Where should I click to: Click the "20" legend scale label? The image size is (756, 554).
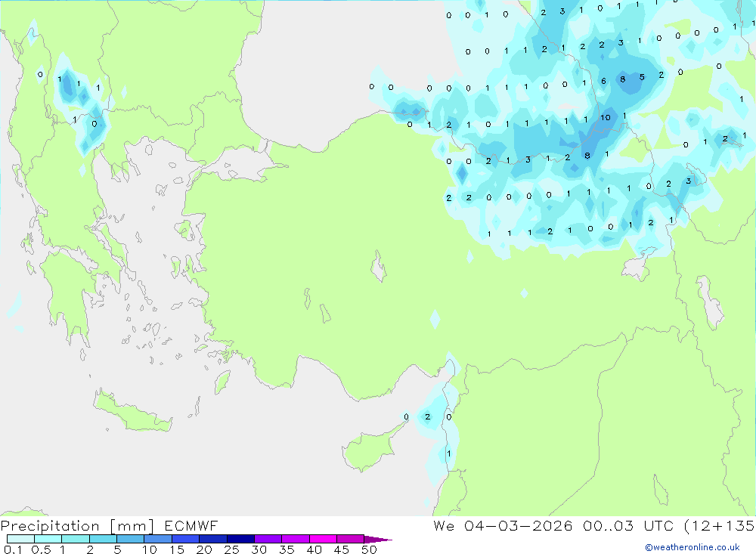click(204, 549)
